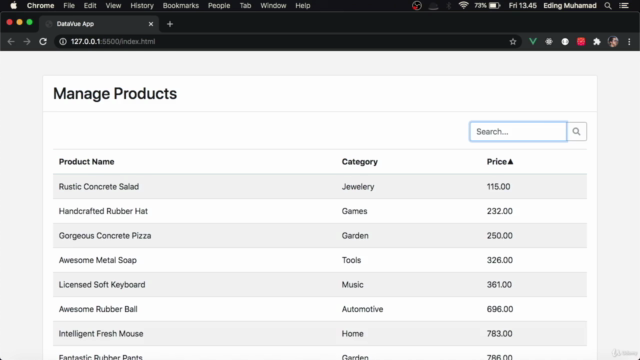Open the Bookmarks menu
Viewport: 640px width, 360px height.
(x=181, y=6)
